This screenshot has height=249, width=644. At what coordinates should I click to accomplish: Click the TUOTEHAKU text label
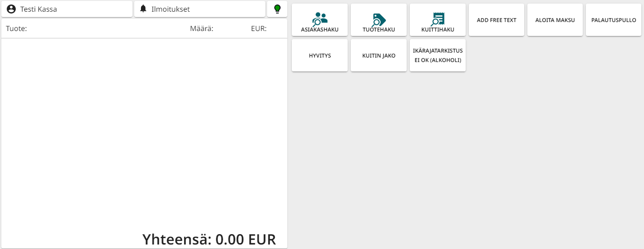(x=379, y=30)
